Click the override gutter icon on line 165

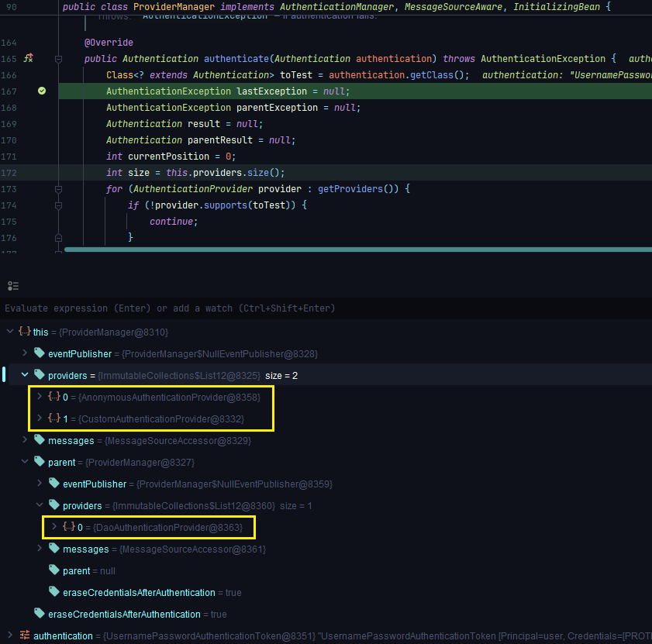[29, 59]
